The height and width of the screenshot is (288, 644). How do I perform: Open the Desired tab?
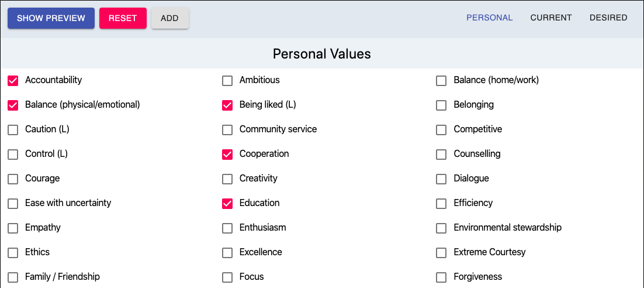pyautogui.click(x=608, y=18)
